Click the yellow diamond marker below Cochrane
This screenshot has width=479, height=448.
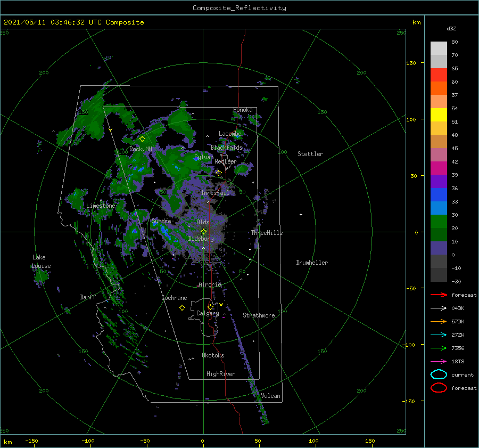tap(182, 308)
